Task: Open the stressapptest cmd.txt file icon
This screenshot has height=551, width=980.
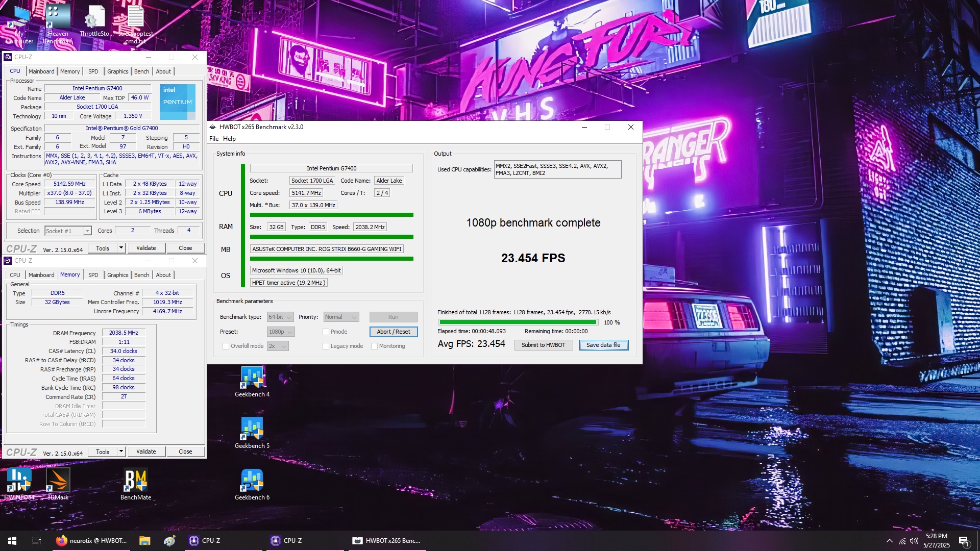Action: pos(135,24)
